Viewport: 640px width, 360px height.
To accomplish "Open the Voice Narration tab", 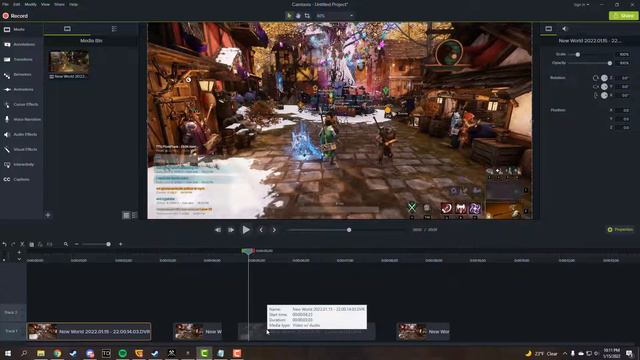I will (22, 120).
